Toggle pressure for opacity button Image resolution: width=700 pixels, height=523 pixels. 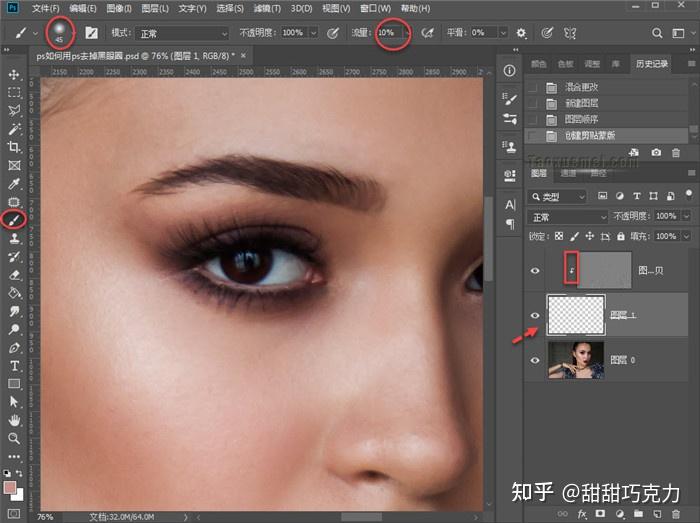[333, 33]
